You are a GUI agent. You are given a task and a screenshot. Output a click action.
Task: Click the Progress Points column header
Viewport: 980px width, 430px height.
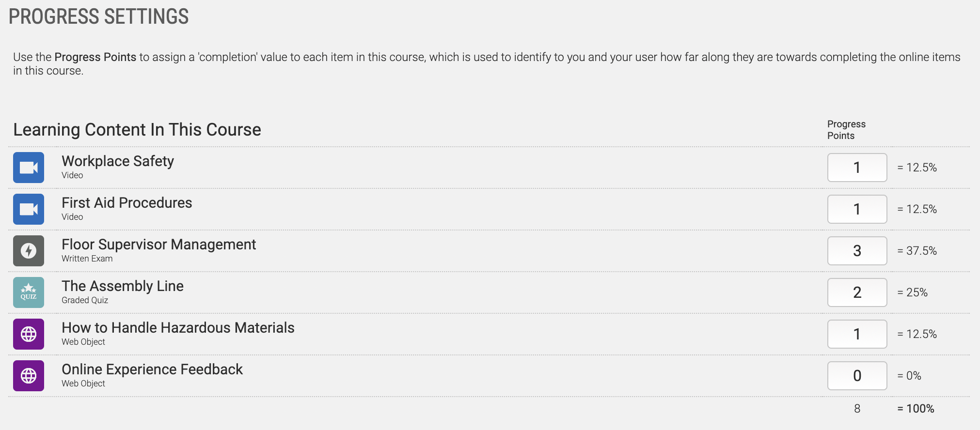tap(846, 130)
